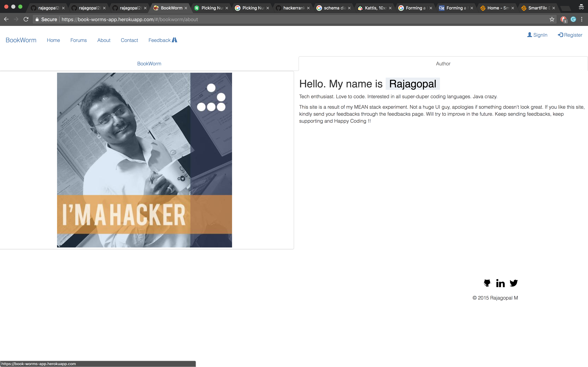Reload the page using refresh icon
This screenshot has height=367, width=588.
point(26,19)
